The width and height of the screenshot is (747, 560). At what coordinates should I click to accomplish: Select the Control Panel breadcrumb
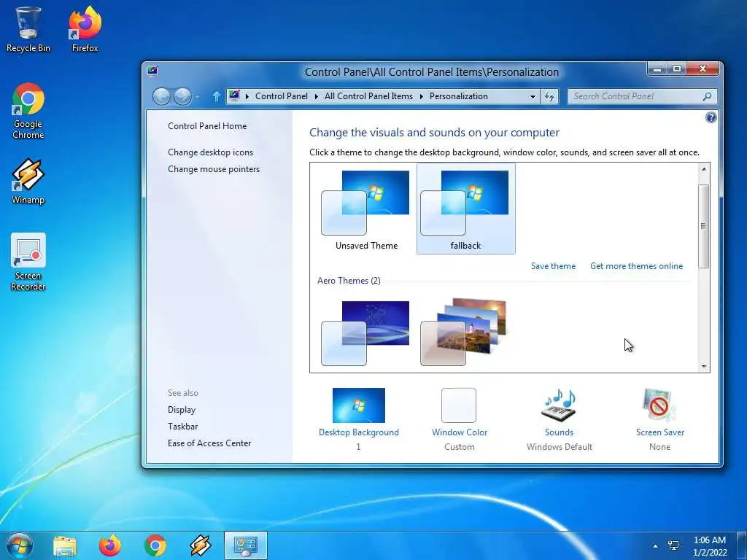282,96
